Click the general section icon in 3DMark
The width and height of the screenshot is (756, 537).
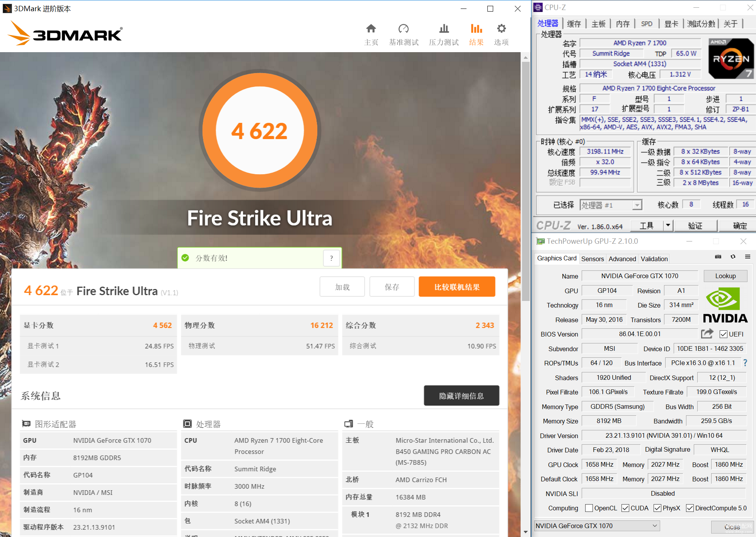point(348,424)
